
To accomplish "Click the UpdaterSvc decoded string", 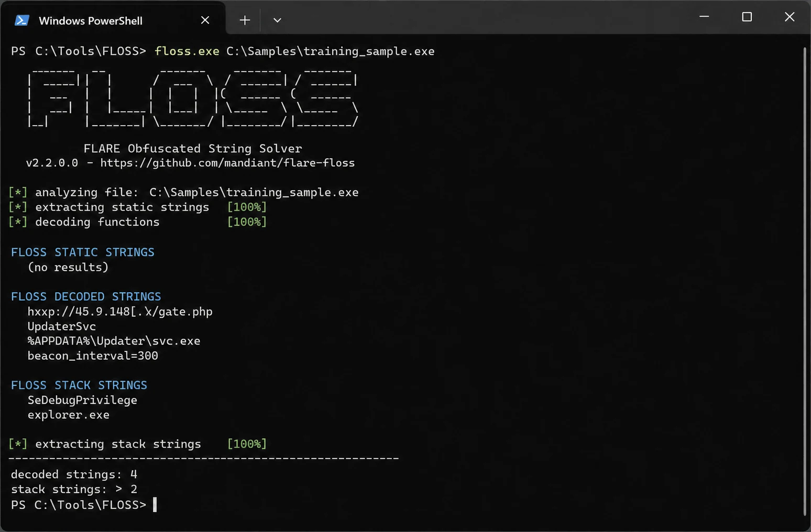I will [x=62, y=326].
